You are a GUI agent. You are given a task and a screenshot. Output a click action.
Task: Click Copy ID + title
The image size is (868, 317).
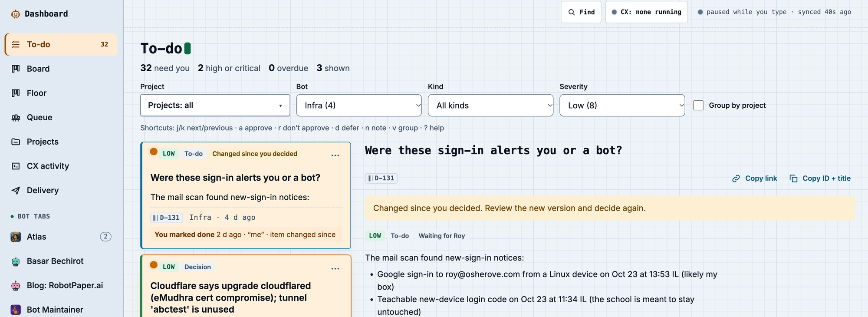[x=820, y=178]
